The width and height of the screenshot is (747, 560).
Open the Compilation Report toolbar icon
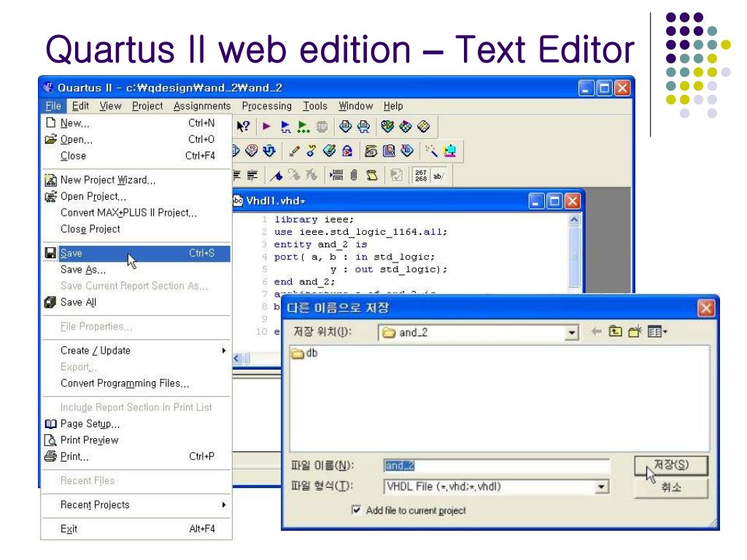(345, 126)
